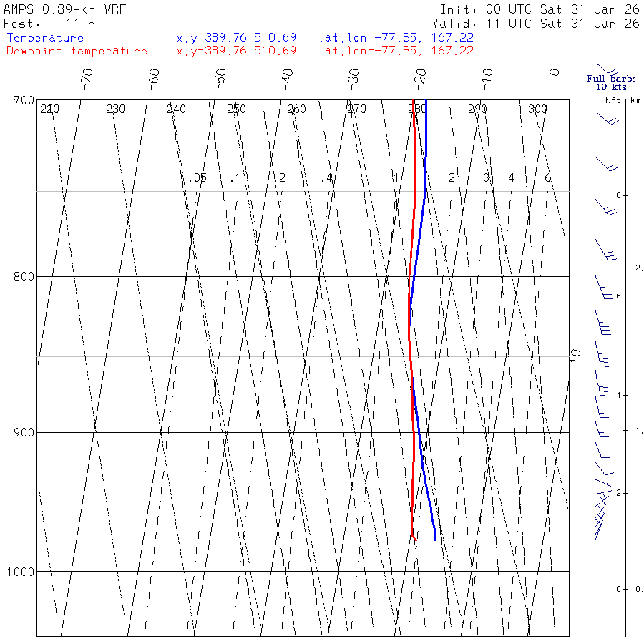Click the -20 temperature axis label
The height and width of the screenshot is (644, 644).
tap(421, 79)
